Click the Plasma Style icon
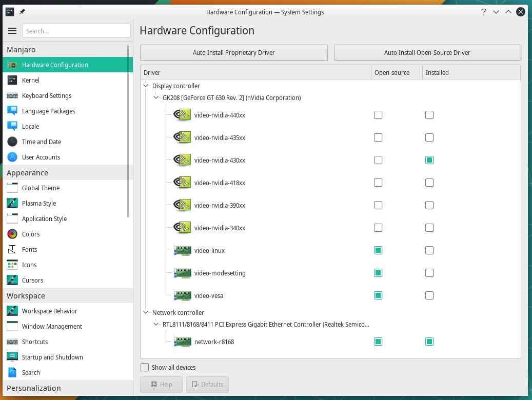 click(12, 203)
